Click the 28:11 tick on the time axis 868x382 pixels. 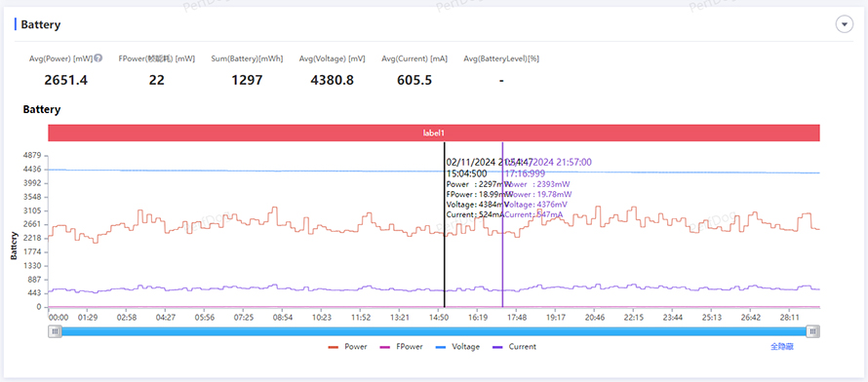pyautogui.click(x=790, y=318)
